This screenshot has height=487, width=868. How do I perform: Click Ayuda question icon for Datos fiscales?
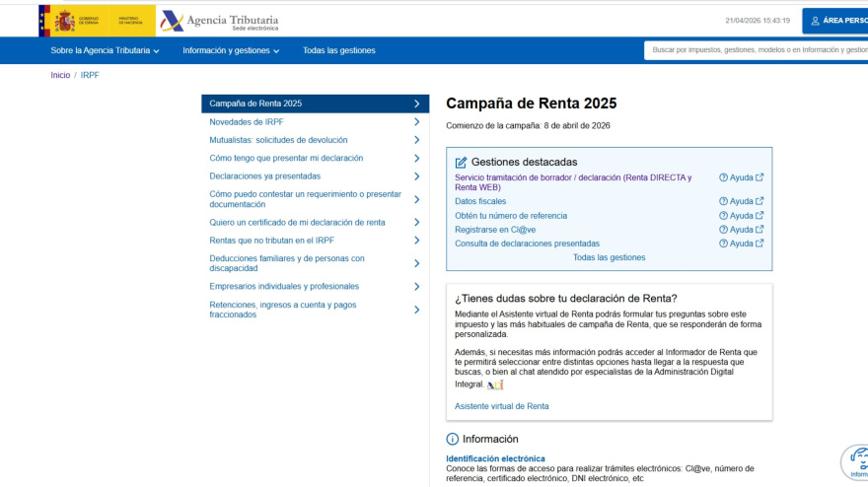click(723, 201)
